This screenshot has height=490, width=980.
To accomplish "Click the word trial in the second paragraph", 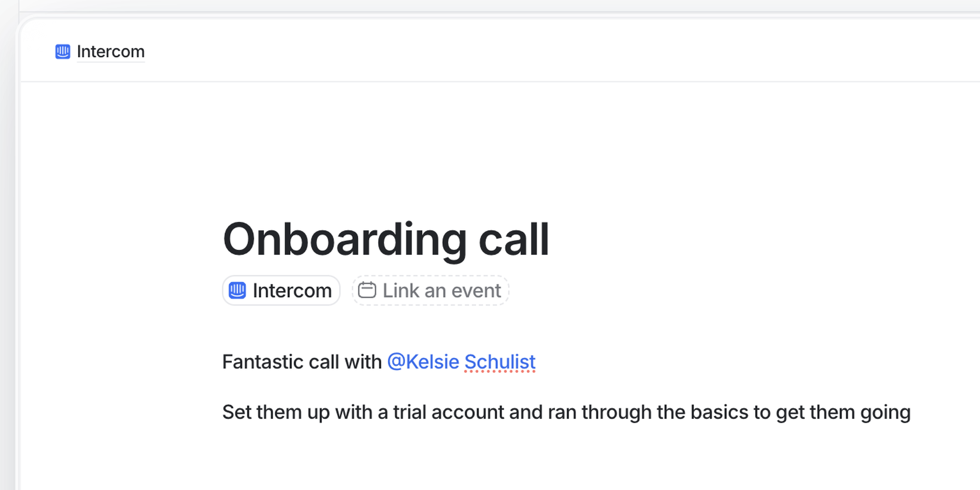I will coord(410,412).
